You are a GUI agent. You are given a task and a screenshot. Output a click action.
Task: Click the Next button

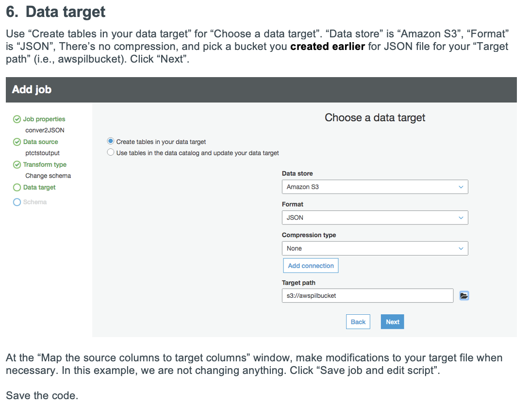(x=392, y=322)
